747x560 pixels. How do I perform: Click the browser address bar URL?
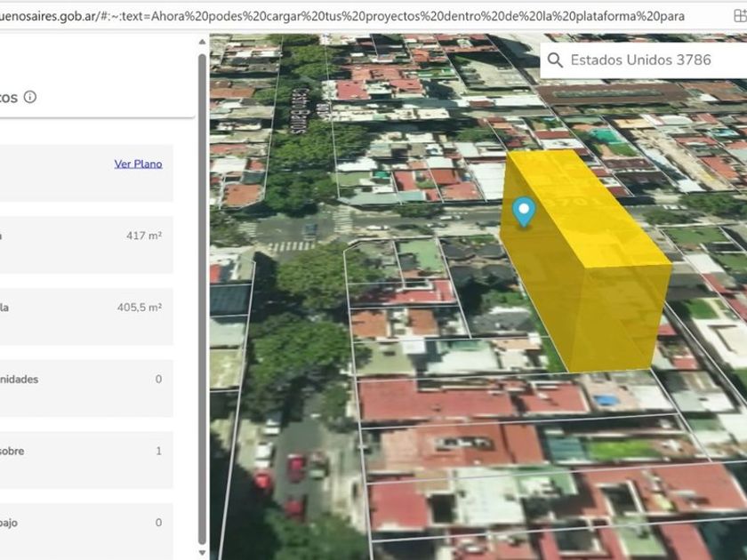(342, 16)
